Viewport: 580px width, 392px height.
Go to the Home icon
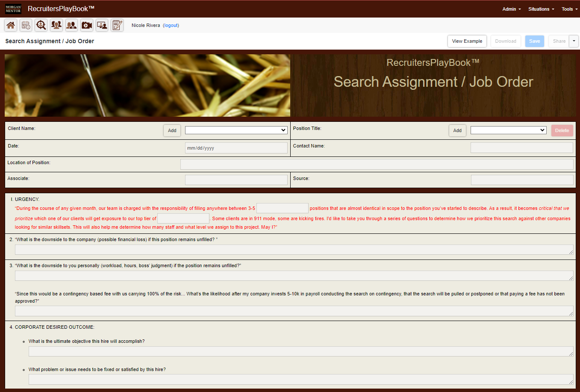tap(11, 25)
